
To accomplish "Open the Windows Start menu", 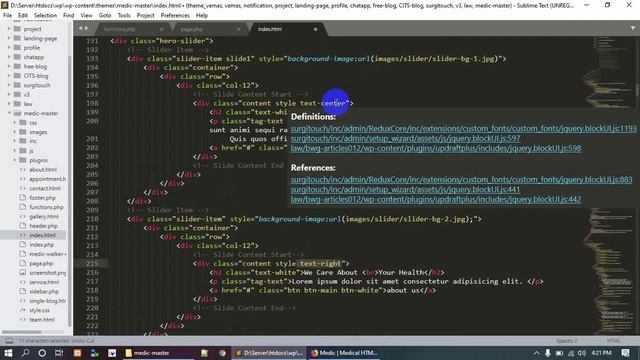I will 8,353.
